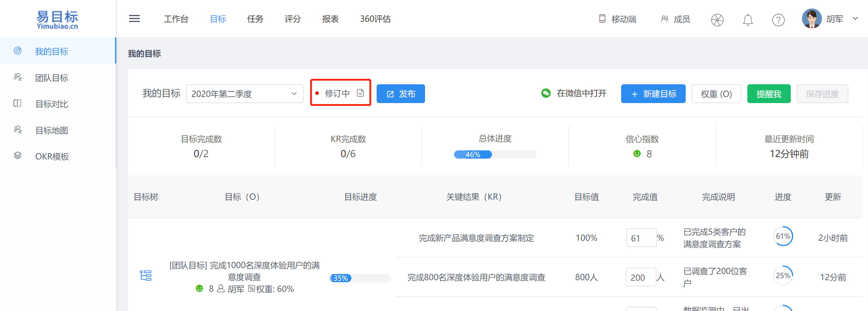Select 我的目标 in the sidebar
Screen dimensions: 868x311
(58, 51)
